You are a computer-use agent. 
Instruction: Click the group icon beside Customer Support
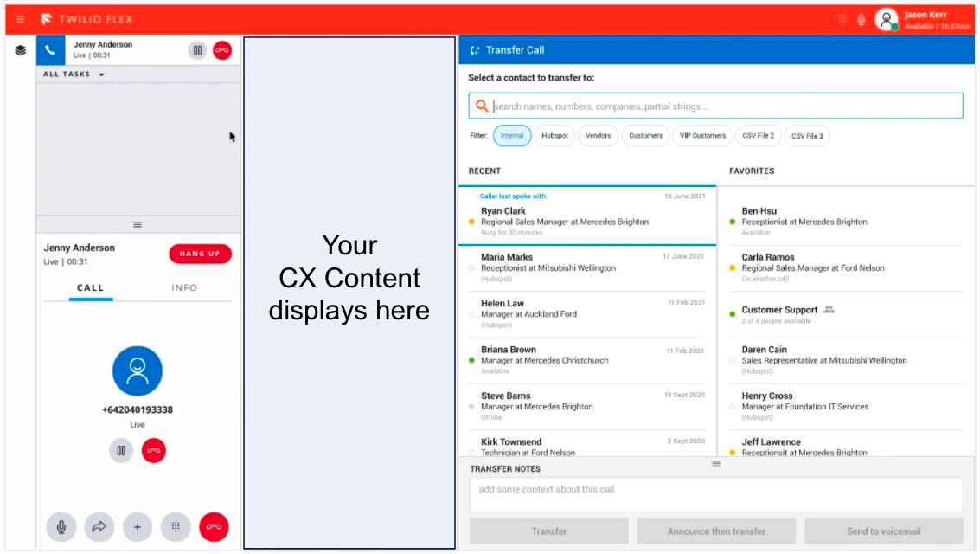(829, 310)
